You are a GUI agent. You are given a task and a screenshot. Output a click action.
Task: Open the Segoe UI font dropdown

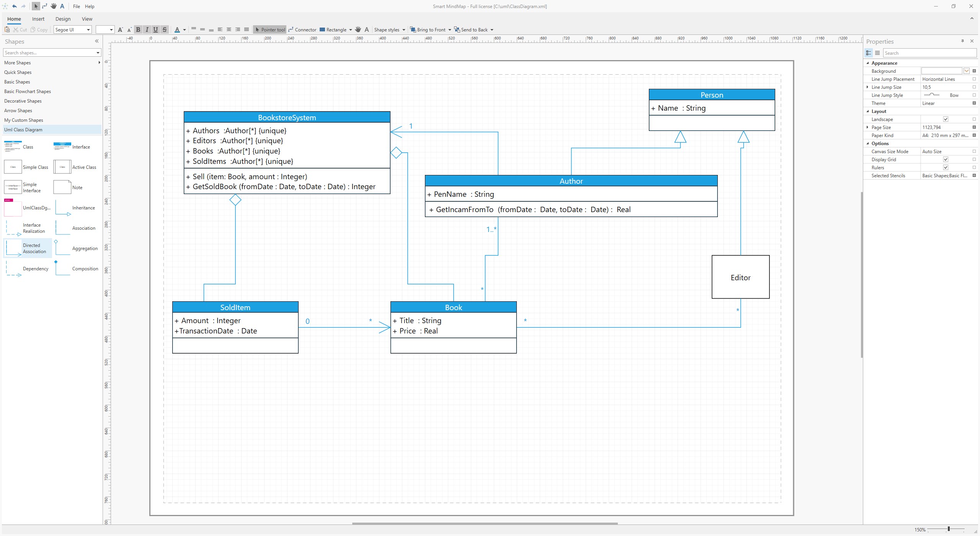point(88,29)
